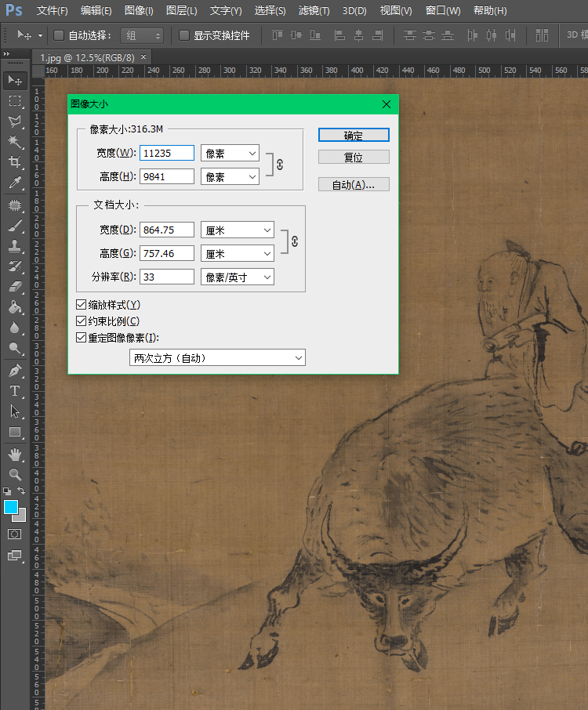588x710 pixels.
Task: Click the resolution field showing 33
Action: [167, 277]
